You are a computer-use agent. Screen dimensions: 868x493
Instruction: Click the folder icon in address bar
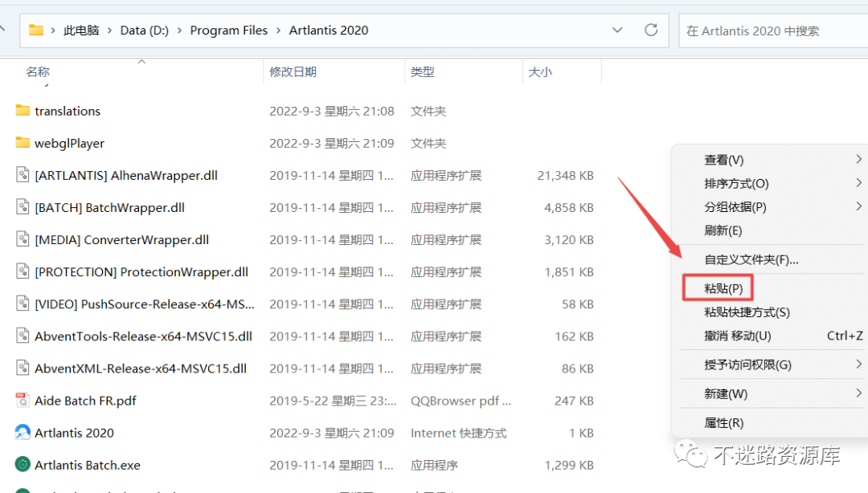click(36, 30)
